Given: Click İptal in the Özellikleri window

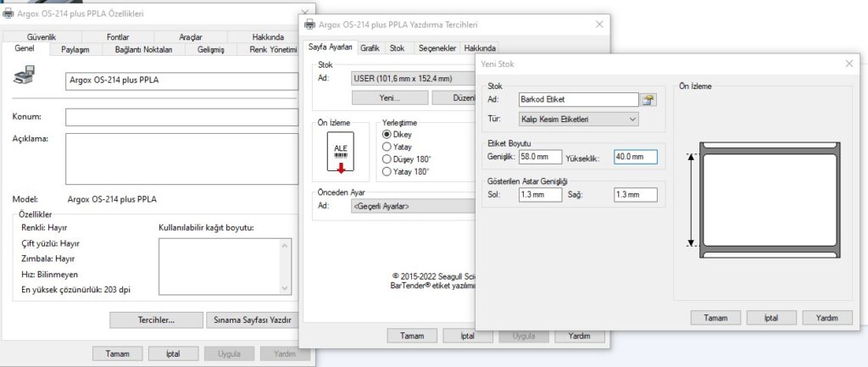Looking at the screenshot, I should click(173, 353).
